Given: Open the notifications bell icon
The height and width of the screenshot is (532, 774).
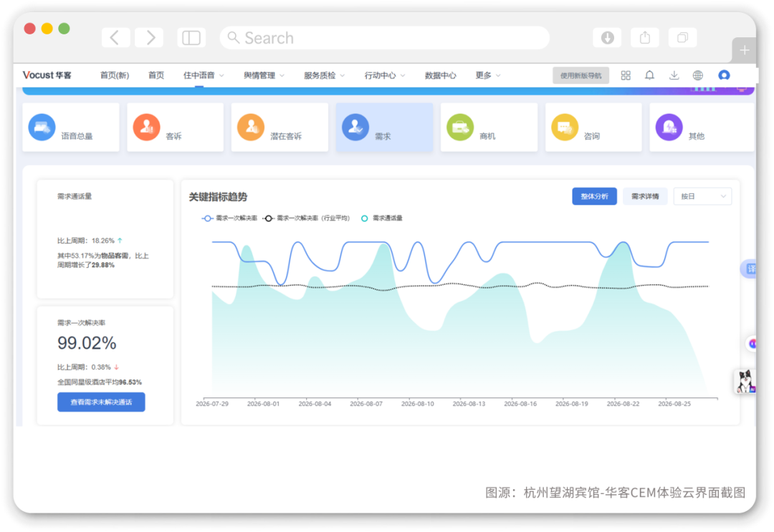Looking at the screenshot, I should [x=649, y=75].
